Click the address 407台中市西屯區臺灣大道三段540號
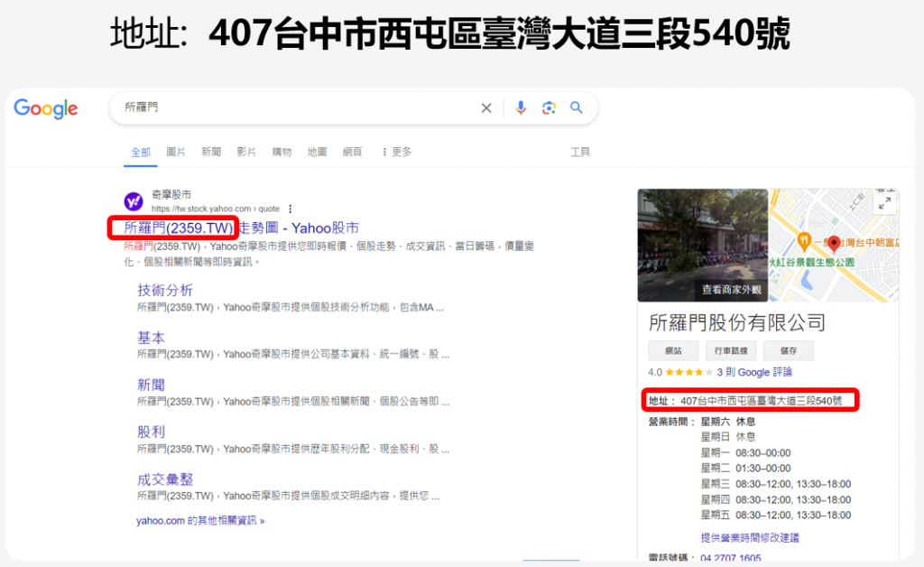Viewport: 924px width, 567px height. pyautogui.click(x=762, y=401)
